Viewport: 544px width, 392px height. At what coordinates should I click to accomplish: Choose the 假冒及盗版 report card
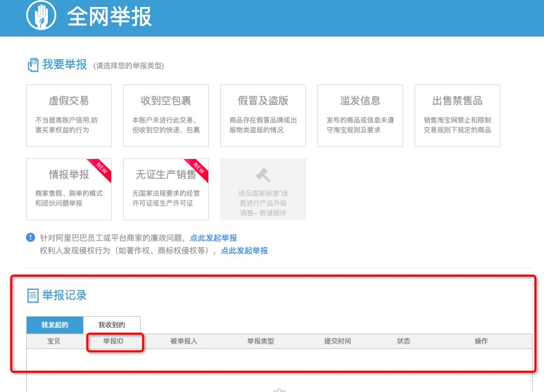point(263,116)
